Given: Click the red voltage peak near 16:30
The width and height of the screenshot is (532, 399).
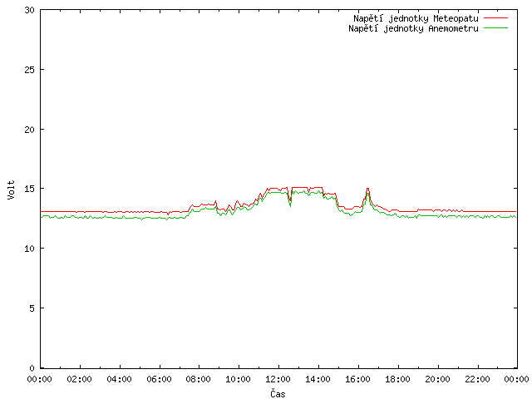Looking at the screenshot, I should point(367,189).
